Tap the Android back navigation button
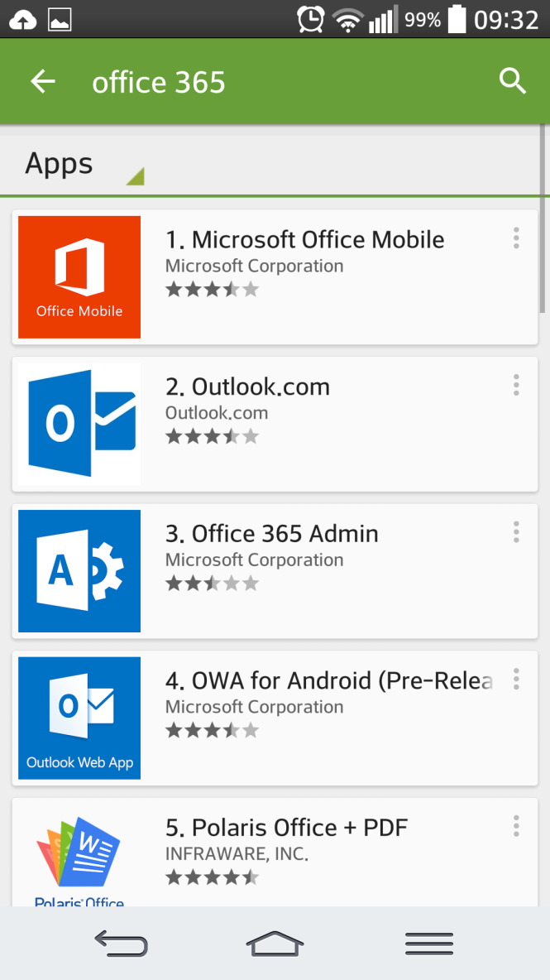 [x=121, y=943]
